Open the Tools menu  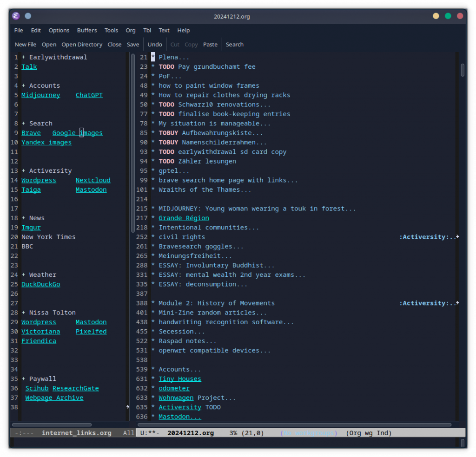coord(111,30)
